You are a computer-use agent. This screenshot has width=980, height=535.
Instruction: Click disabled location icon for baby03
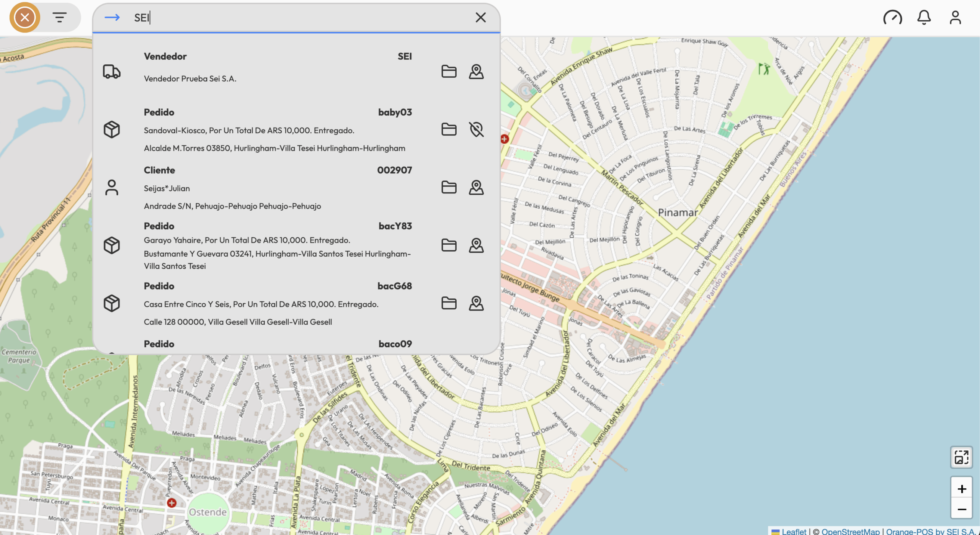(x=476, y=129)
